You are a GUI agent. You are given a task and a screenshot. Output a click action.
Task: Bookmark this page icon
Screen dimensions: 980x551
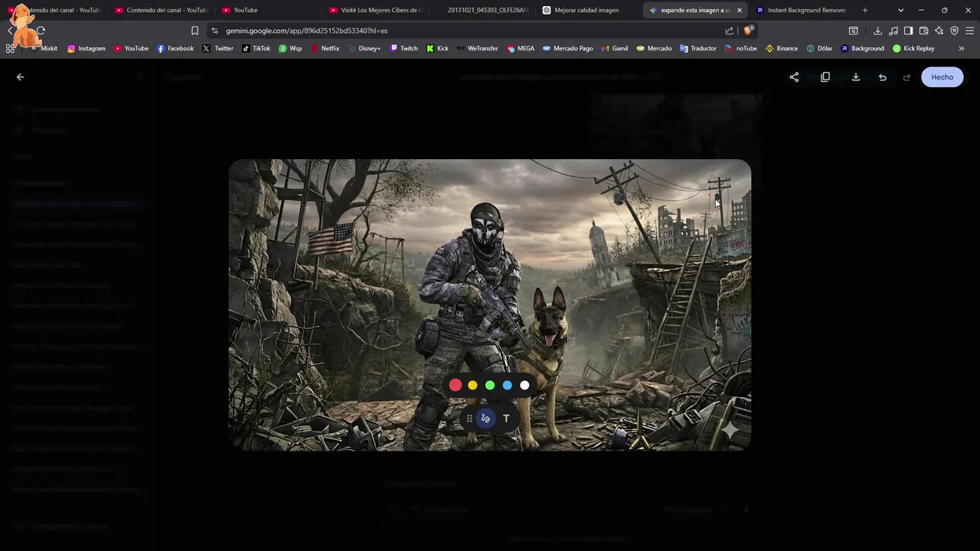[194, 31]
